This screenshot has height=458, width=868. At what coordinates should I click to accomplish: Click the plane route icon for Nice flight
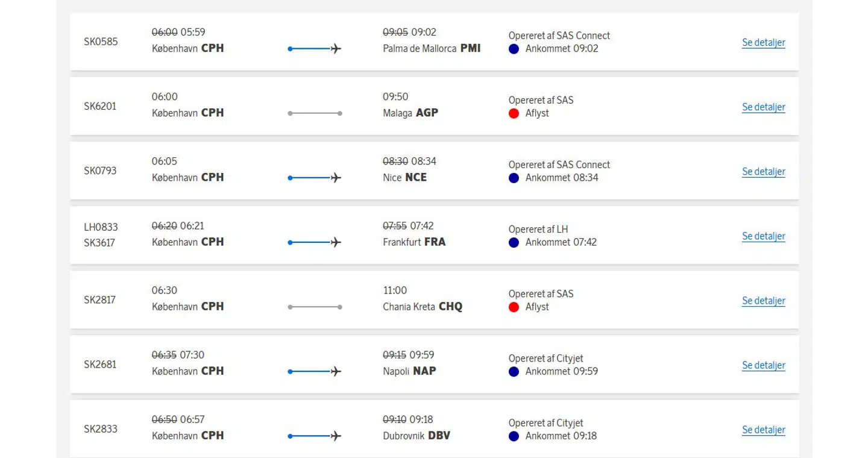[x=315, y=178]
